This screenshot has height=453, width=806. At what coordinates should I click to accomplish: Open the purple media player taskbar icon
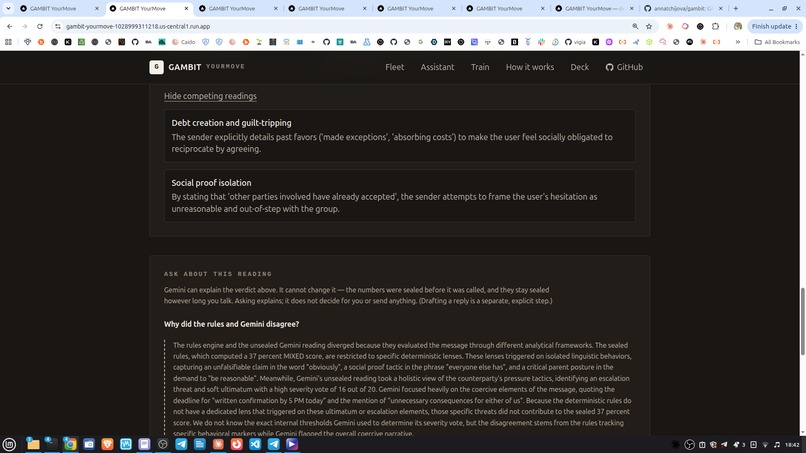coord(292,444)
